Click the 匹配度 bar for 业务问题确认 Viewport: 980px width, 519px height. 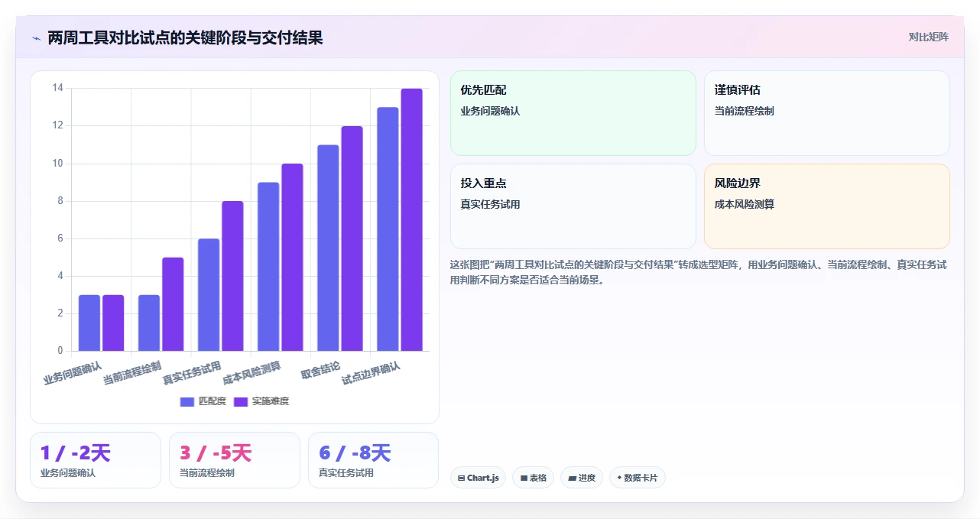89,323
